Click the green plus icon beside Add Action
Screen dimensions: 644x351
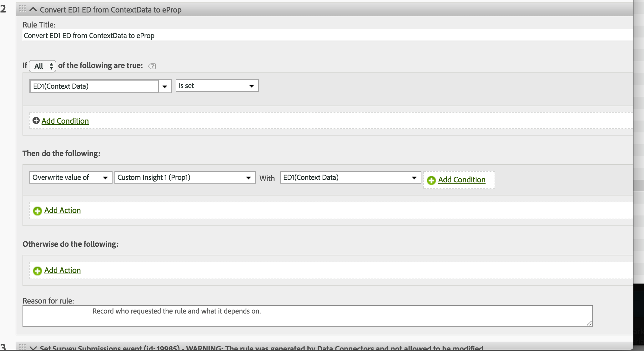[37, 211]
